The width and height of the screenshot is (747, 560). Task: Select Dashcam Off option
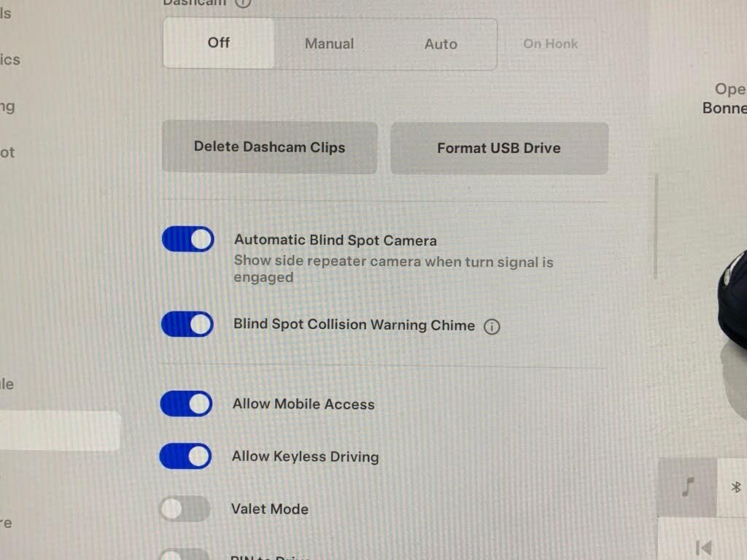[219, 43]
